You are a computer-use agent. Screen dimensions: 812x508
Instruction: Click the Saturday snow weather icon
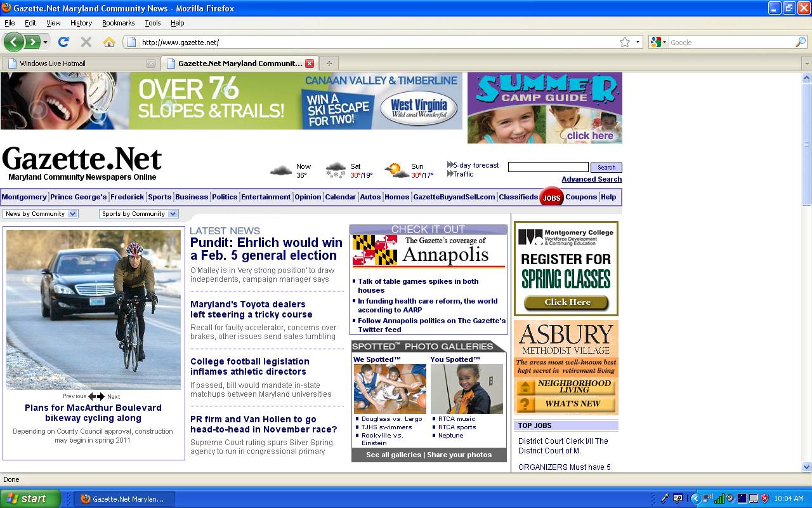tap(336, 171)
